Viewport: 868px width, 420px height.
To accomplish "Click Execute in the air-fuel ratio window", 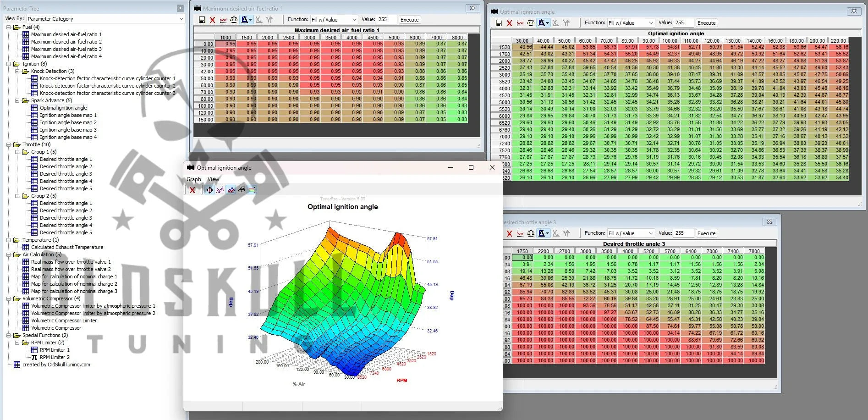I will (x=409, y=20).
